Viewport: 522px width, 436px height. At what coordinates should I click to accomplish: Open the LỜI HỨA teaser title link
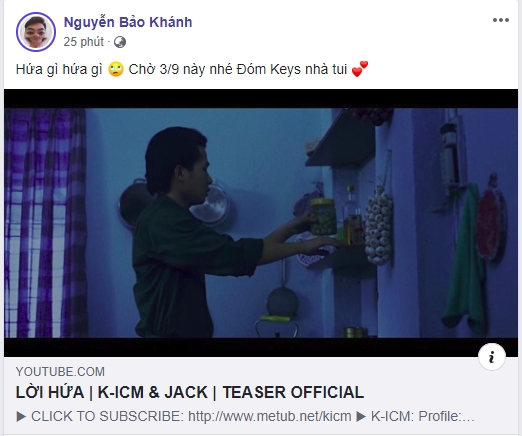(190, 392)
